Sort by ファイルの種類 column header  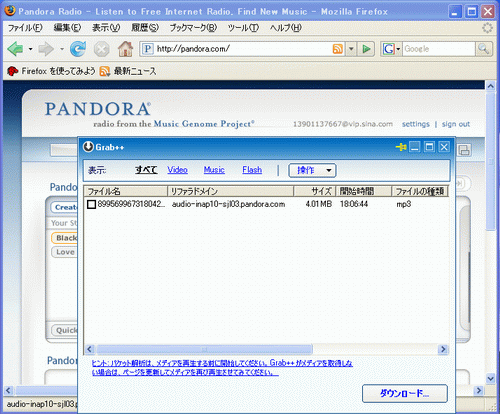420,191
